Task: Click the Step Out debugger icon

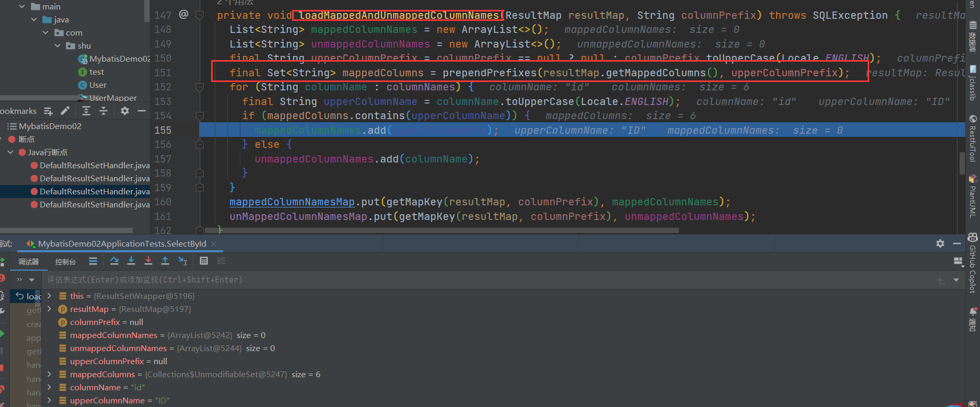Action: (x=165, y=261)
